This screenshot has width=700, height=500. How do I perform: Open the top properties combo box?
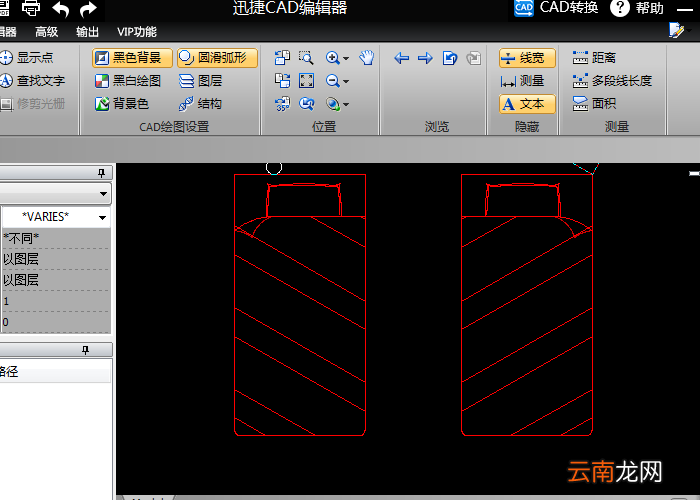point(55,194)
